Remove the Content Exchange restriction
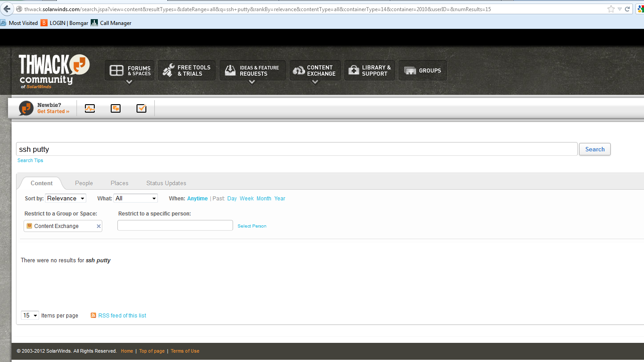This screenshot has width=644, height=362. 99,226
